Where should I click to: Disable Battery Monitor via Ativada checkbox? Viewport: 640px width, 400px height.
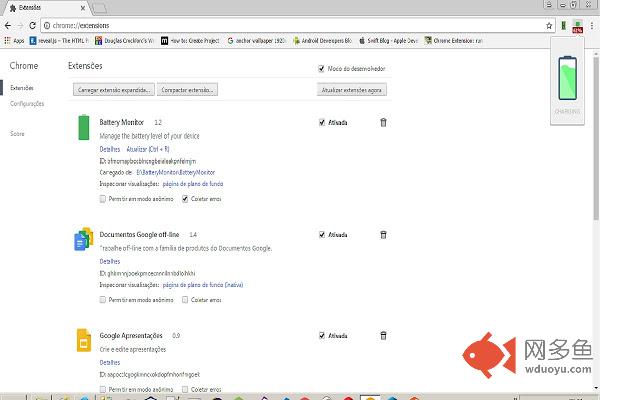(x=321, y=123)
